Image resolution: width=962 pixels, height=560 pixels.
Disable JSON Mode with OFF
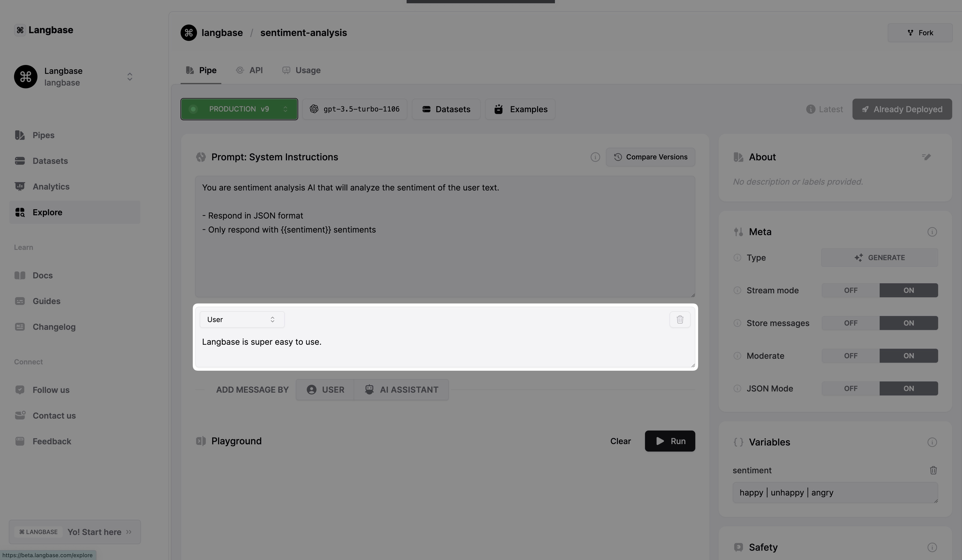pyautogui.click(x=850, y=389)
